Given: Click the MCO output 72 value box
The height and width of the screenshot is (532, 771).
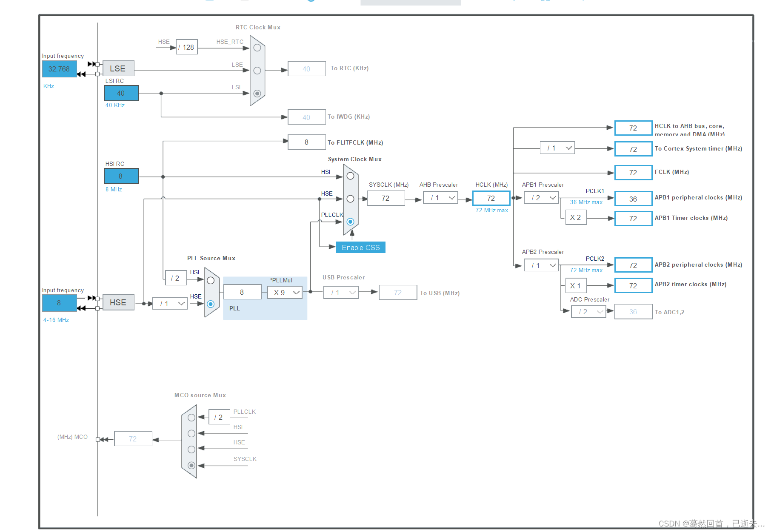Looking at the screenshot, I should pos(133,439).
